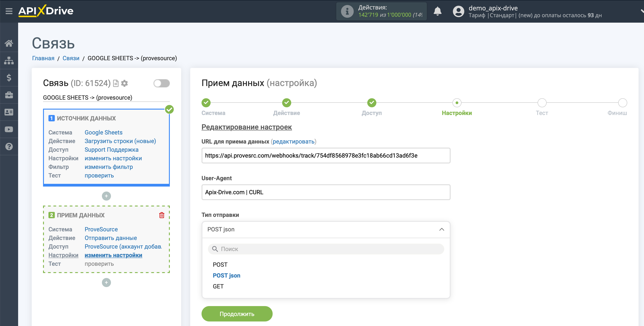Click the search magnifier icon in dropdown
The image size is (644, 326).
215,249
